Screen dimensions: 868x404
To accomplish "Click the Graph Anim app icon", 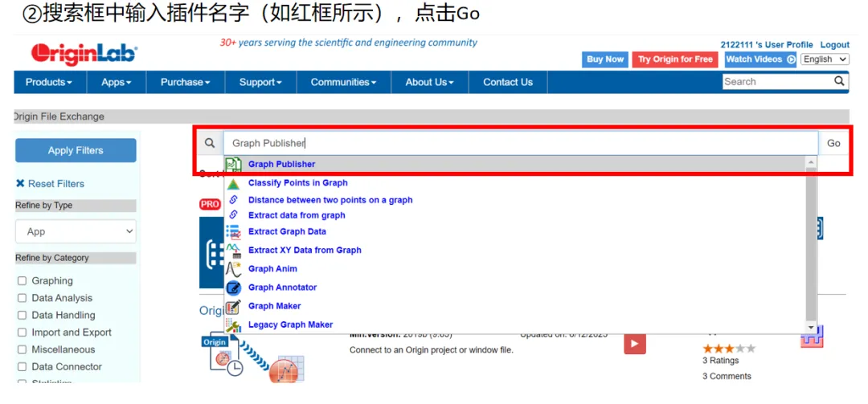I will 233,269.
